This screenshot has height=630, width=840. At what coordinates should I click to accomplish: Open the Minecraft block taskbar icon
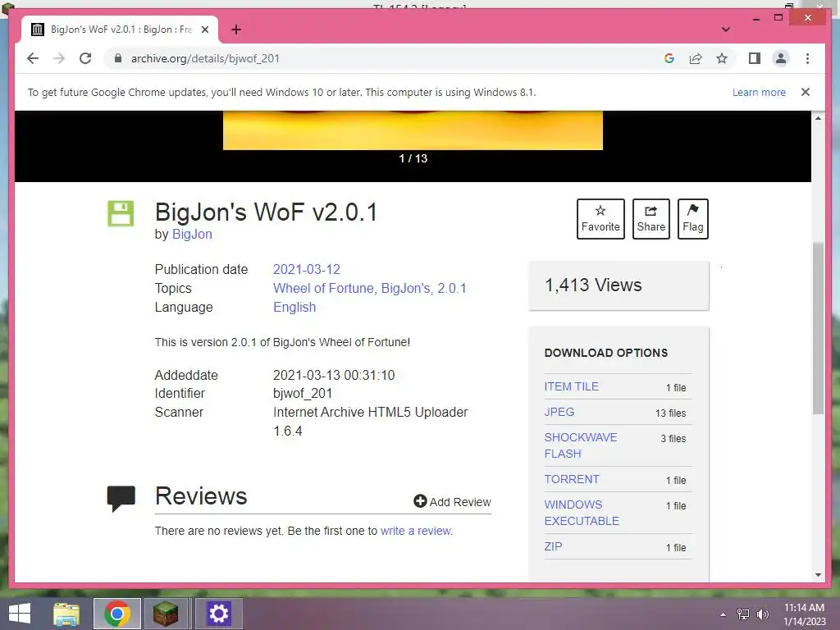[166, 614]
